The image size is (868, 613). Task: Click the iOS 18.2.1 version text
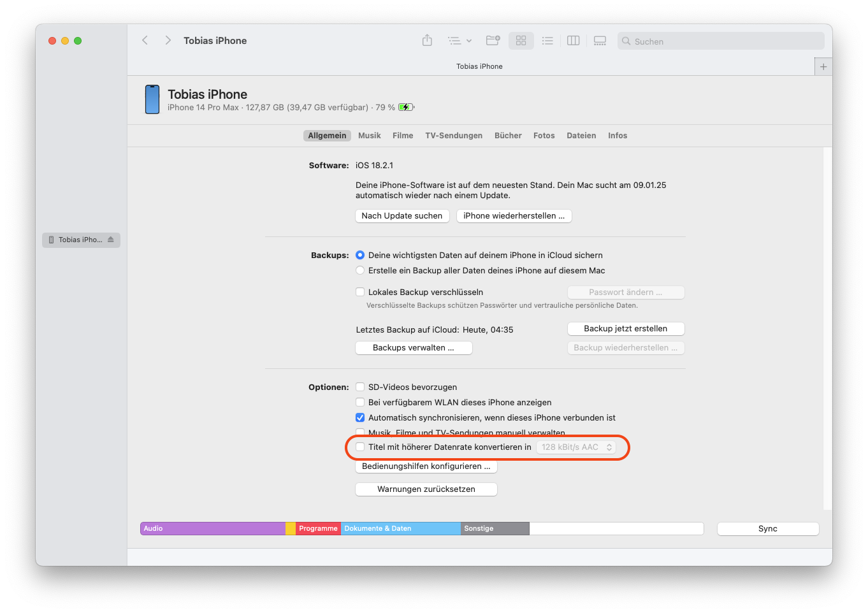point(374,165)
